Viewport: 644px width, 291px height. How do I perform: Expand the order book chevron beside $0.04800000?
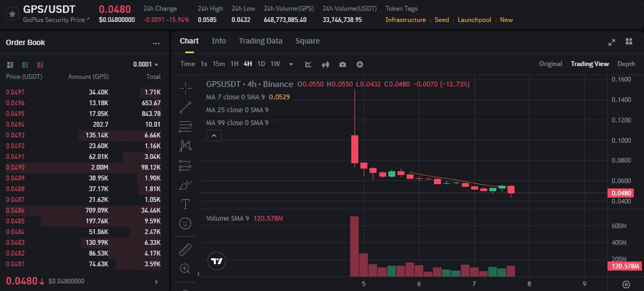156,281
